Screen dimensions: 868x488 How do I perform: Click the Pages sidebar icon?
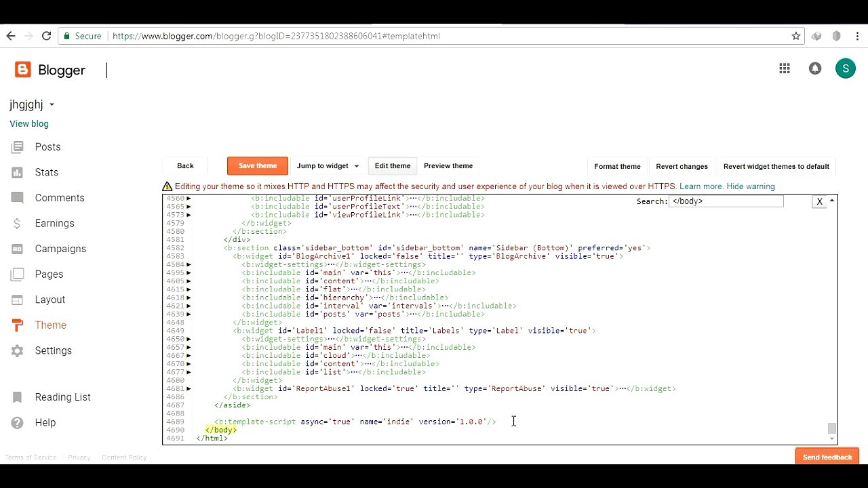18,274
